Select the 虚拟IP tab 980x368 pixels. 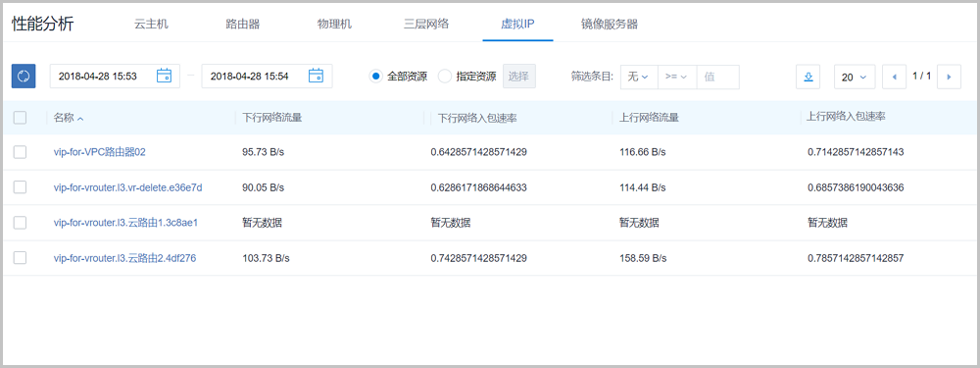coord(517,25)
